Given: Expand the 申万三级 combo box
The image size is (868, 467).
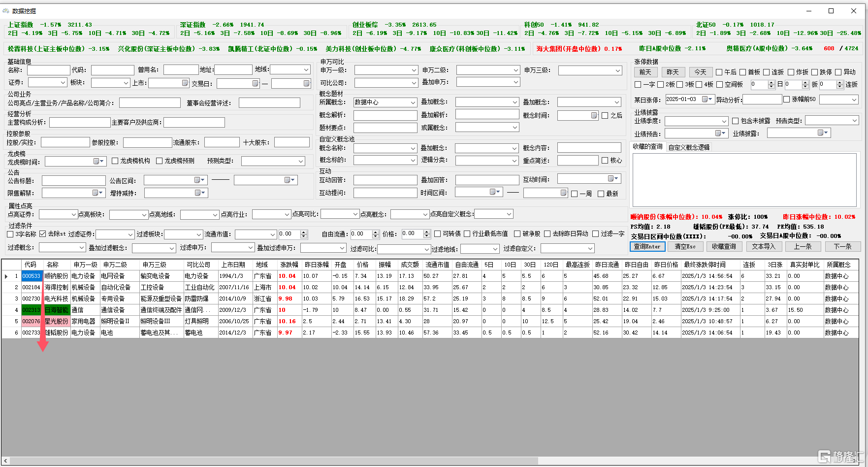Looking at the screenshot, I should coord(618,70).
